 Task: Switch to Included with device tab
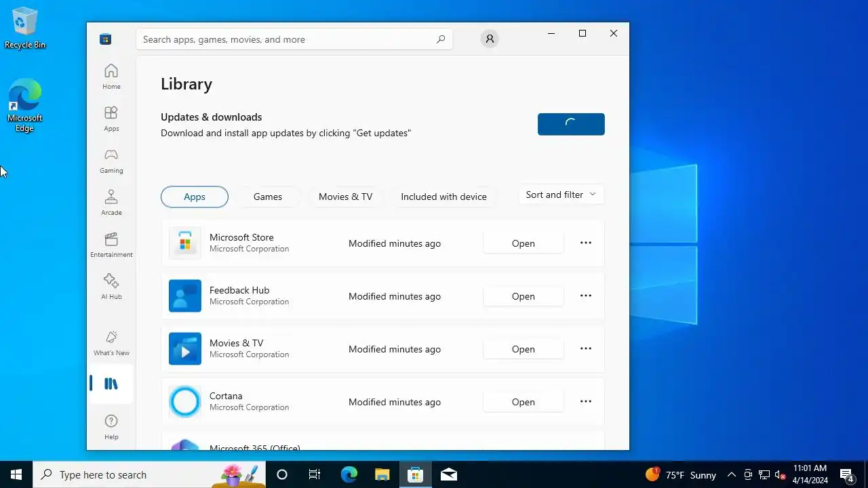pos(443,197)
